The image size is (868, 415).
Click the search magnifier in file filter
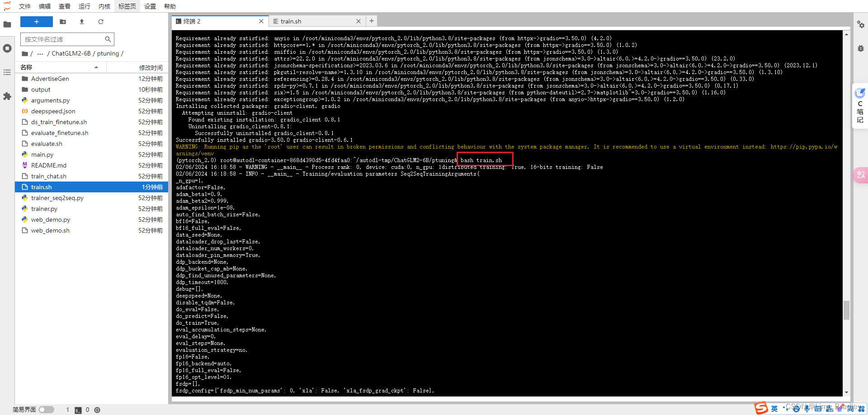(x=108, y=39)
